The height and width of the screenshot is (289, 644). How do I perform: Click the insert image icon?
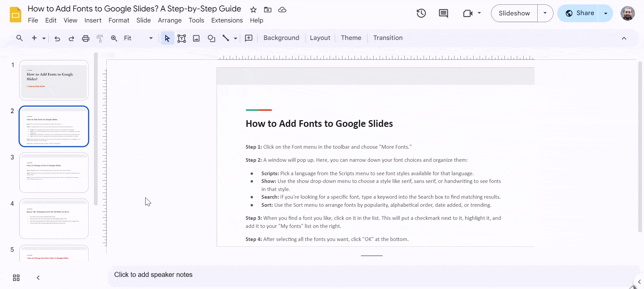[x=196, y=39]
